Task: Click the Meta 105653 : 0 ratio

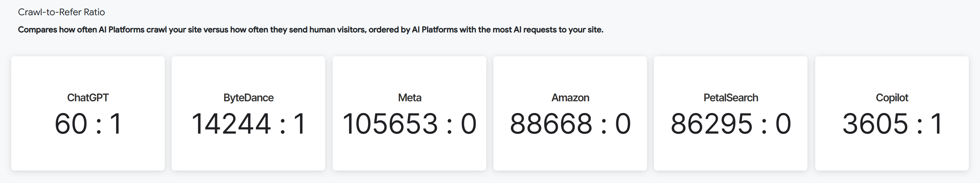Action: coord(409,124)
